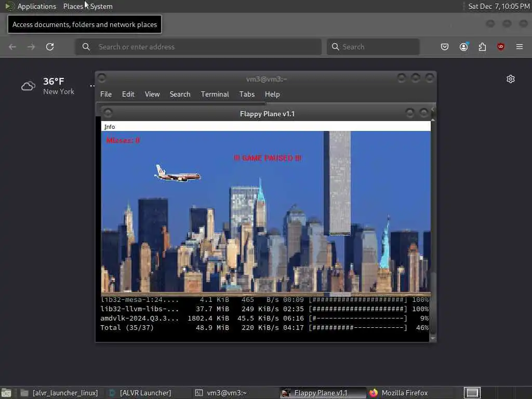Click the vm3@vm3:~ terminal title

click(x=267, y=79)
